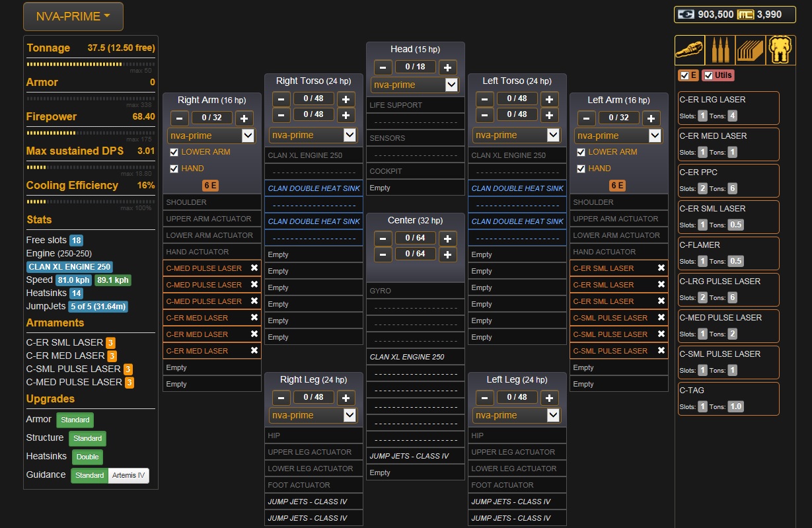Click the Right Arm armor value field
Image resolution: width=812 pixels, height=528 pixels.
click(212, 118)
